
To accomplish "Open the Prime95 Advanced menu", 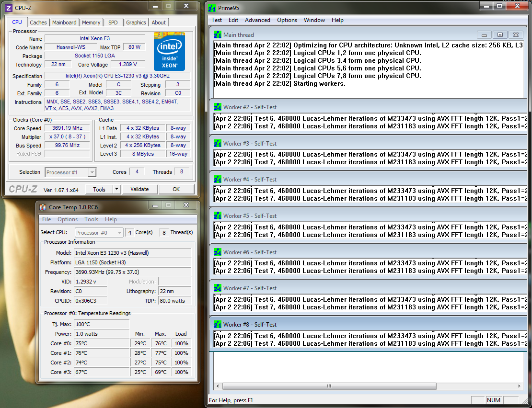I will pyautogui.click(x=257, y=20).
